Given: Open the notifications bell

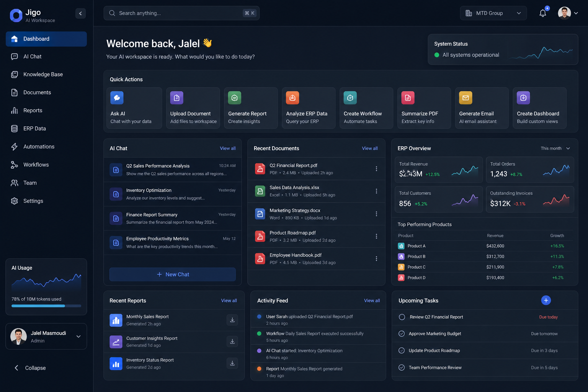Looking at the screenshot, I should point(543,13).
